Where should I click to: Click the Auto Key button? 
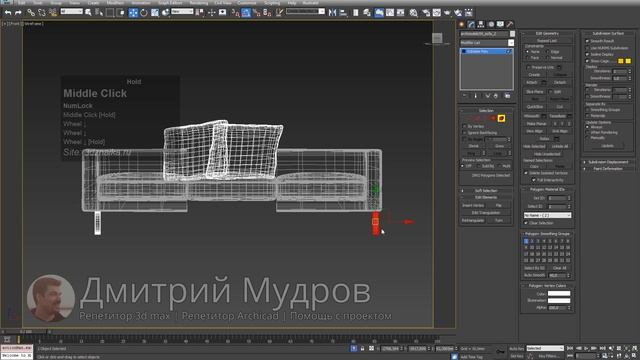click(x=516, y=348)
